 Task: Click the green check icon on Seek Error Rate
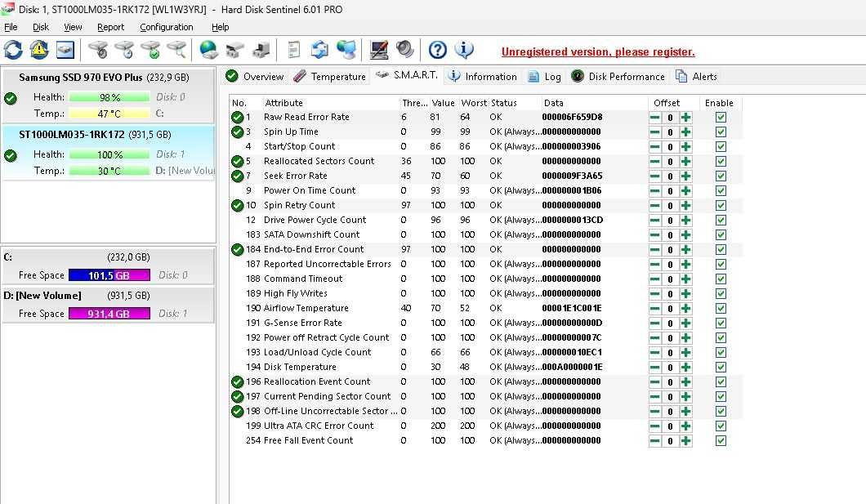pos(238,176)
